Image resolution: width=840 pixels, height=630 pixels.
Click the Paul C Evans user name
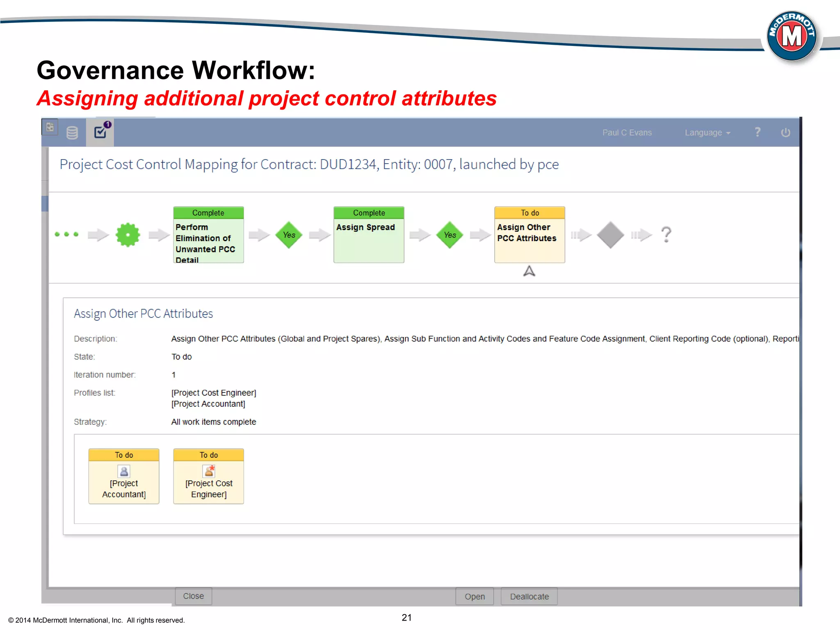click(627, 132)
